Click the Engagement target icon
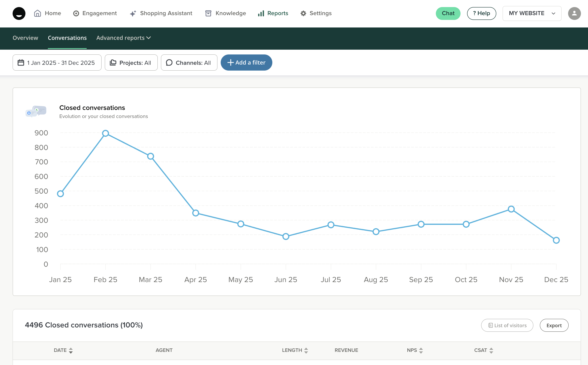 tap(76, 13)
